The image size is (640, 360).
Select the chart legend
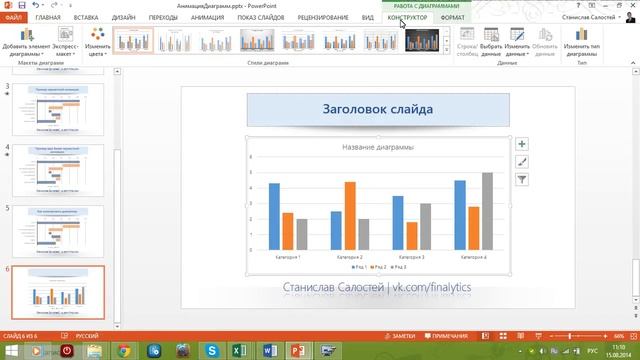[379, 267]
